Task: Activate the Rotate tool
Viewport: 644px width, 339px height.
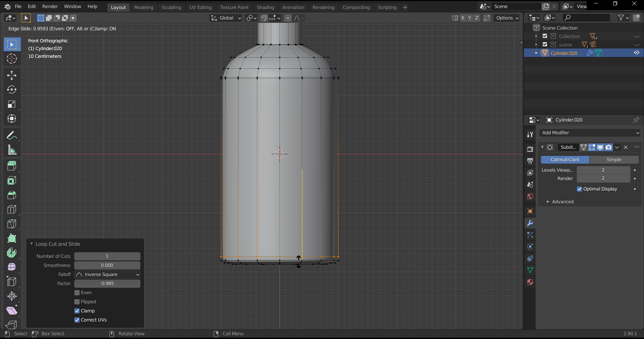Action: 12,90
